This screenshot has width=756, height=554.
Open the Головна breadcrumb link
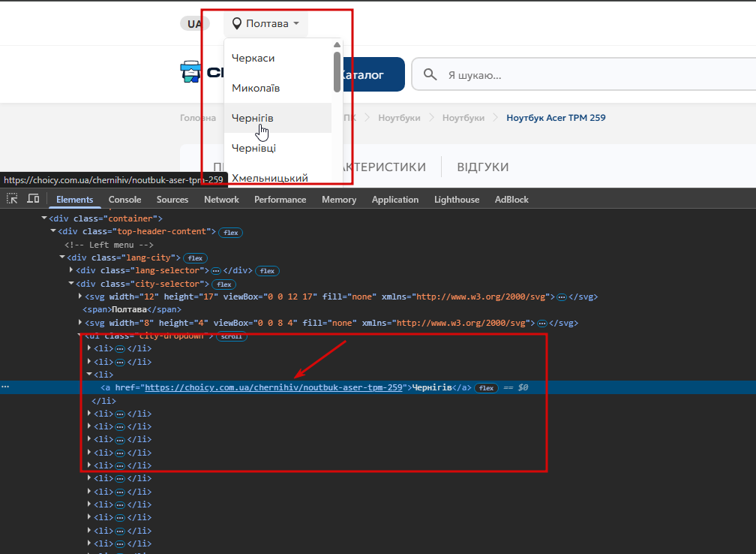(x=198, y=118)
